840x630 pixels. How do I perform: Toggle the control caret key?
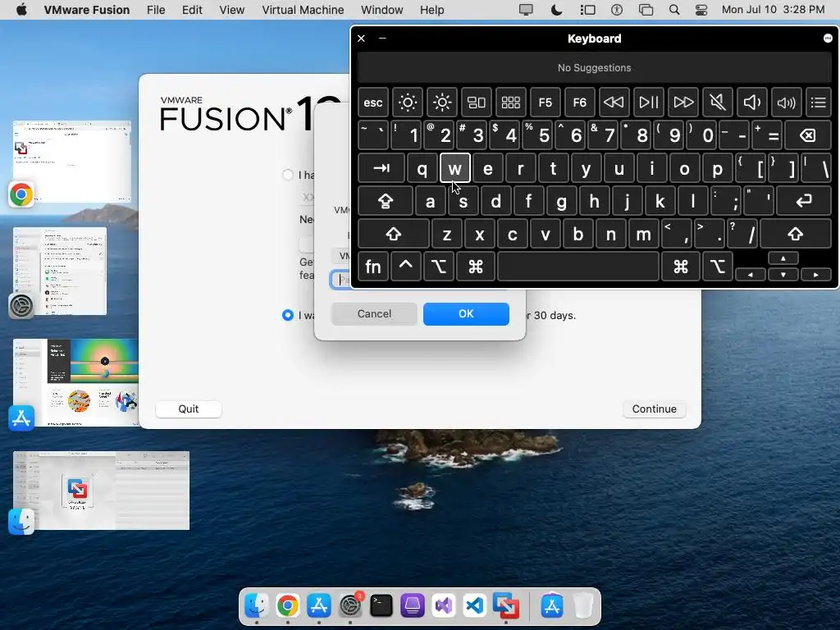(x=405, y=267)
